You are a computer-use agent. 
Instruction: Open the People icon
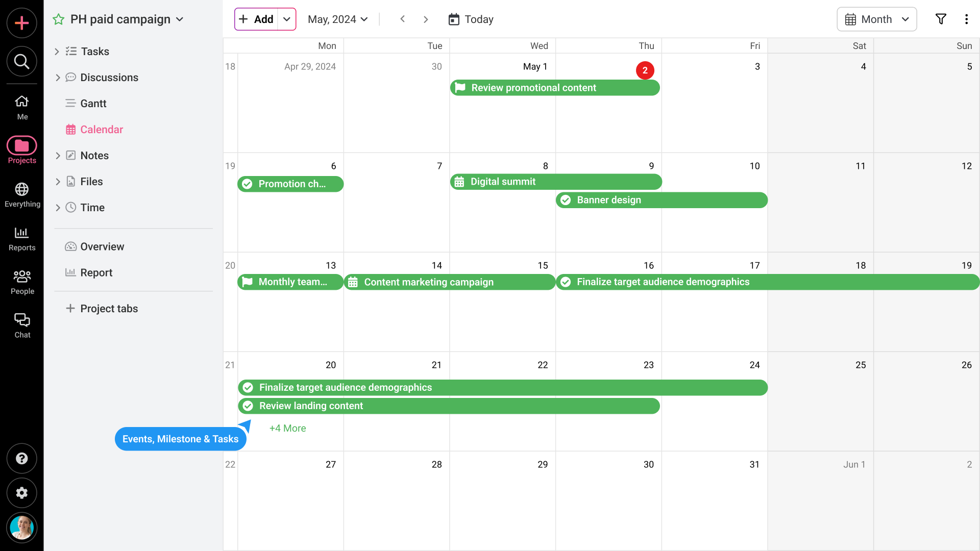coord(22,282)
